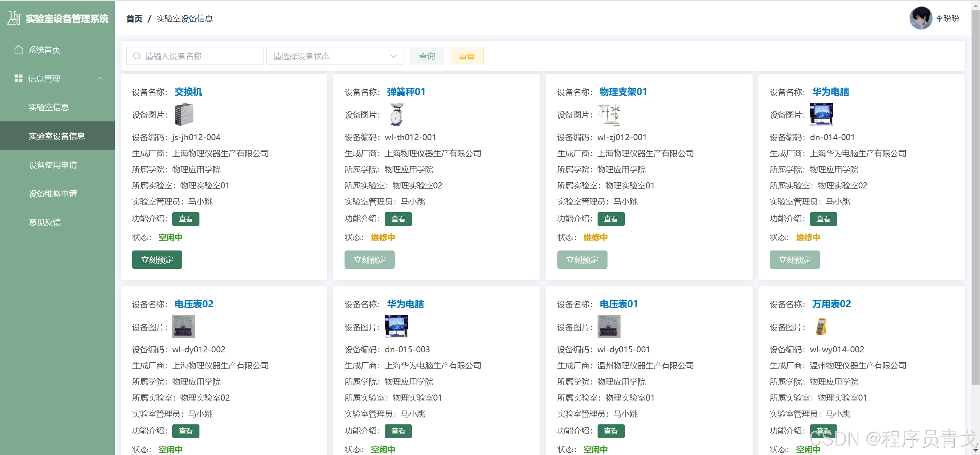Open the 设备维修申请 sidebar item
The height and width of the screenshot is (455, 980).
point(52,193)
